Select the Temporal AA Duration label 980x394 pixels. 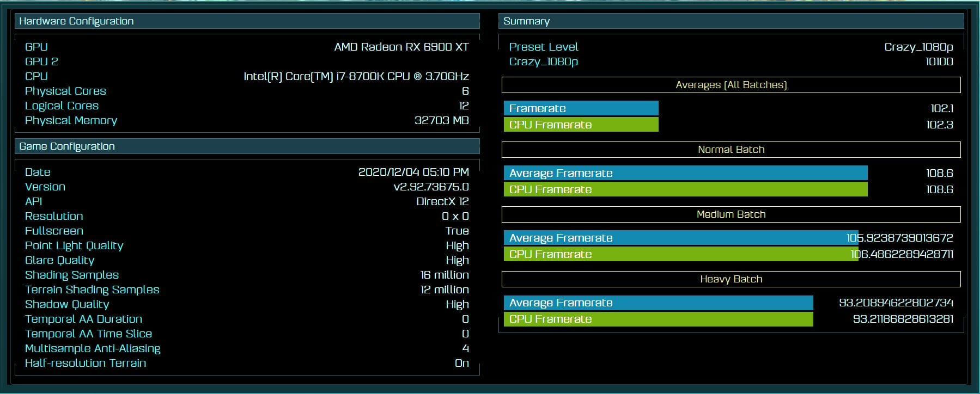point(83,319)
